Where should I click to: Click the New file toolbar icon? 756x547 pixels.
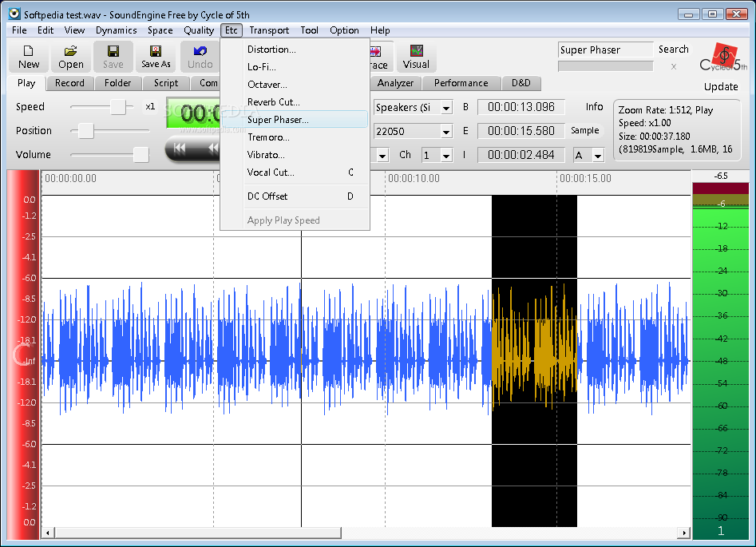pos(29,57)
